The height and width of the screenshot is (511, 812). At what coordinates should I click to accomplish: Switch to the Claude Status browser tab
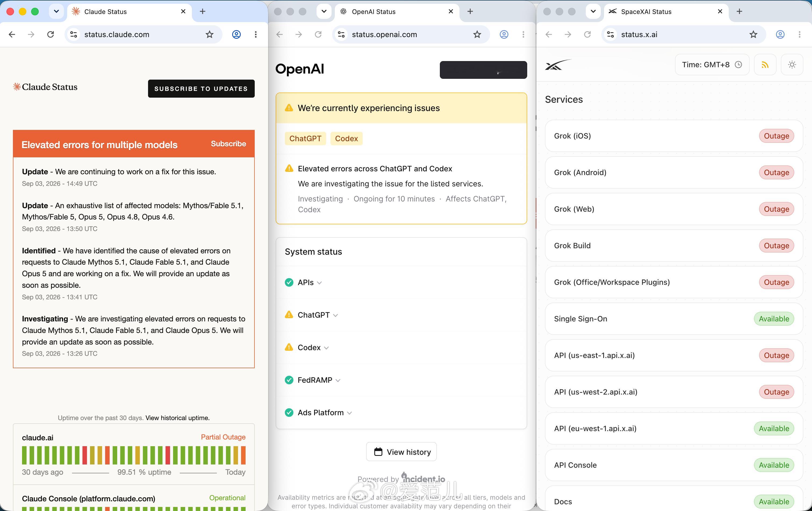coord(130,12)
